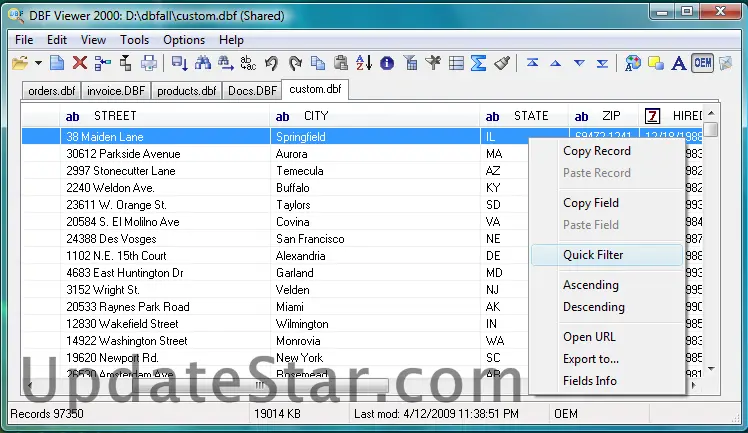Click the vertical scrollbar down arrow
Screen dimensions: 748x433
pyautogui.click(x=711, y=369)
